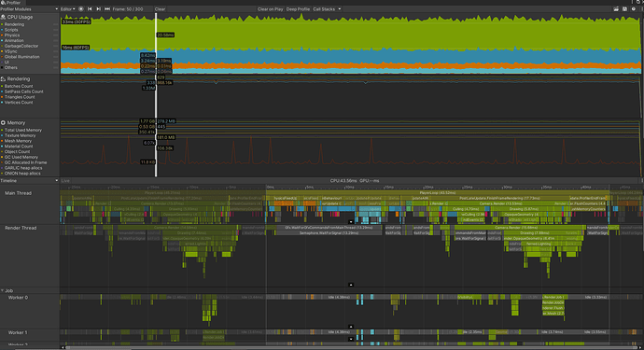The height and width of the screenshot is (350, 644).
Task: Enable the Deep Profile button
Action: pyautogui.click(x=298, y=9)
